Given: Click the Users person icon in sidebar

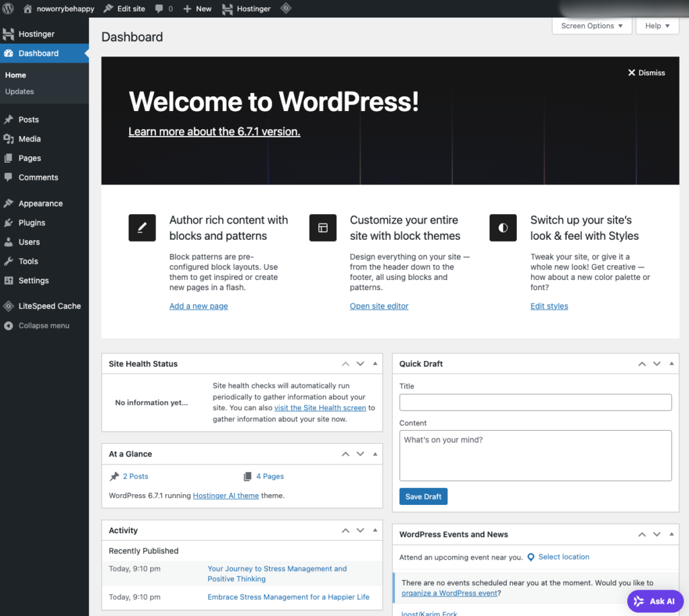Looking at the screenshot, I should tap(8, 242).
